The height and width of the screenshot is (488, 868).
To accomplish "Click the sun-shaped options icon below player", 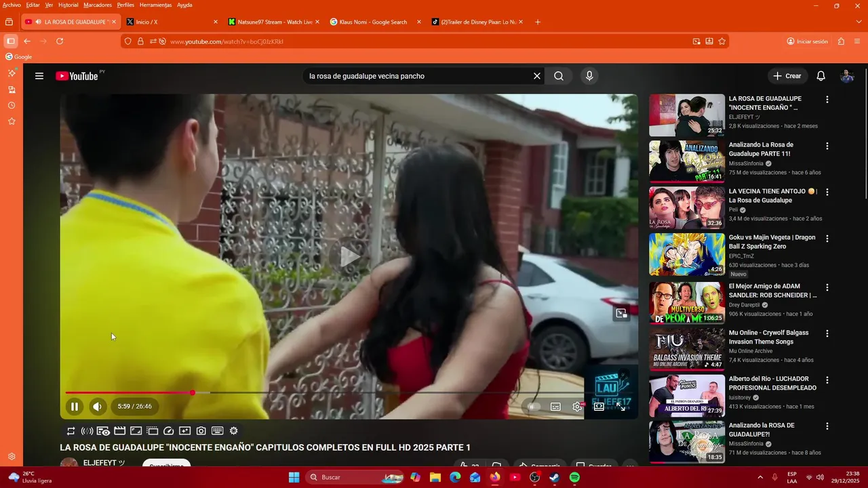I will click(234, 431).
